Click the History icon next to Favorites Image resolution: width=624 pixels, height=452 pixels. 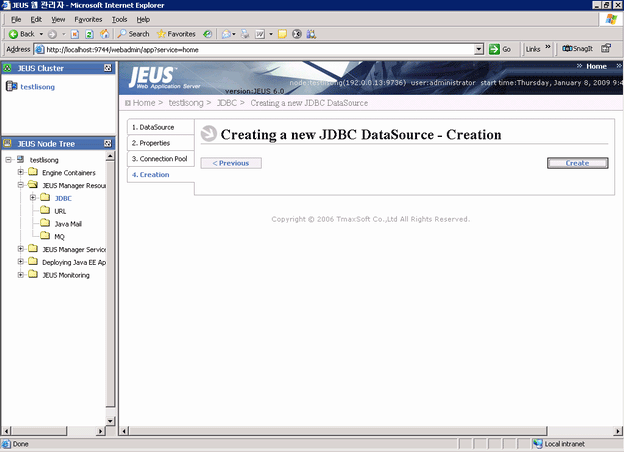pyautogui.click(x=207, y=34)
